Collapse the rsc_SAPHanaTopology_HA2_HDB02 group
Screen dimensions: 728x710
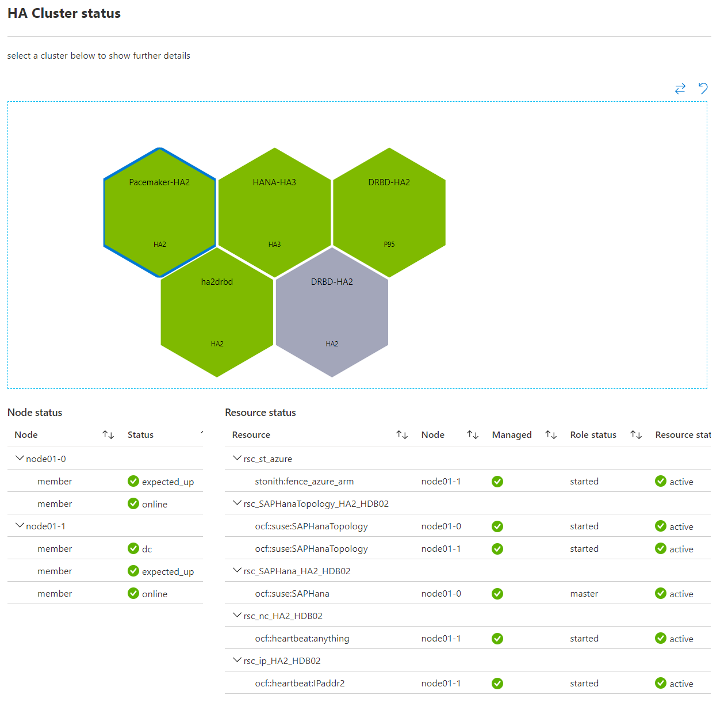[x=237, y=503]
